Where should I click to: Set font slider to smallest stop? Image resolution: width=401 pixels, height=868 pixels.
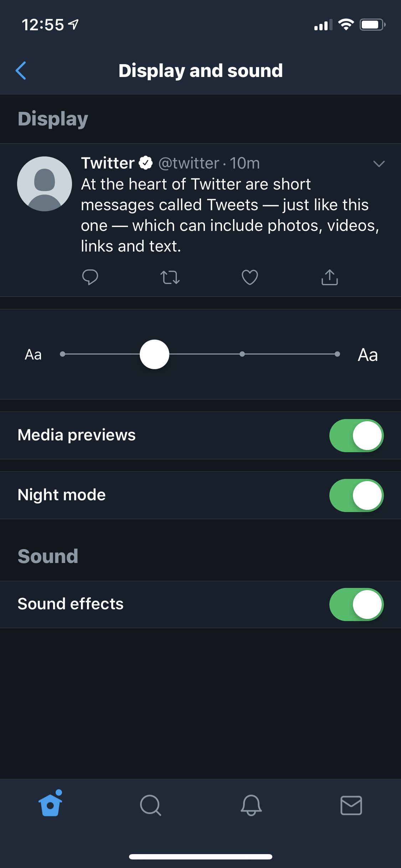point(63,354)
